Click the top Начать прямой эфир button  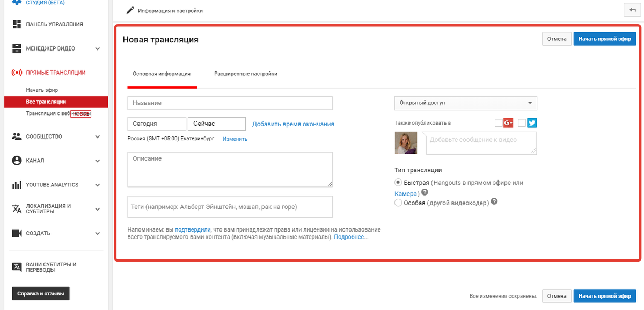pos(605,39)
